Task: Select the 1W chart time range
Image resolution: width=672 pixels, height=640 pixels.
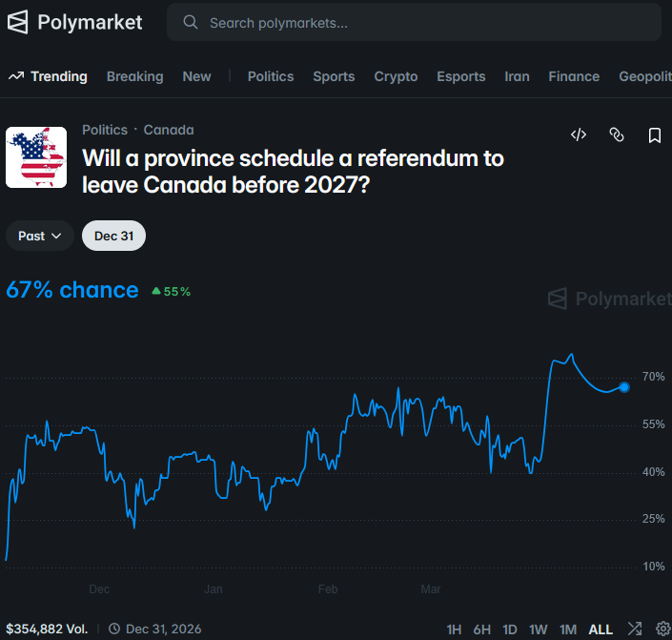Action: coord(539,630)
